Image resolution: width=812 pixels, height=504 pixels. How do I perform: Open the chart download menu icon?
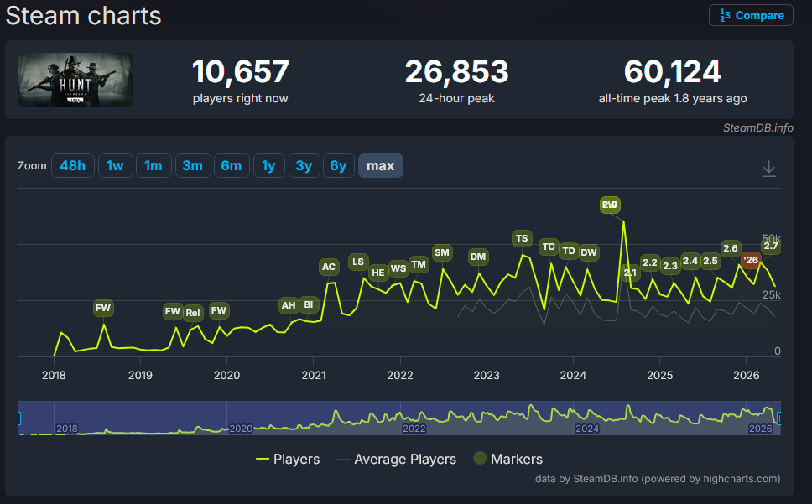(x=769, y=169)
